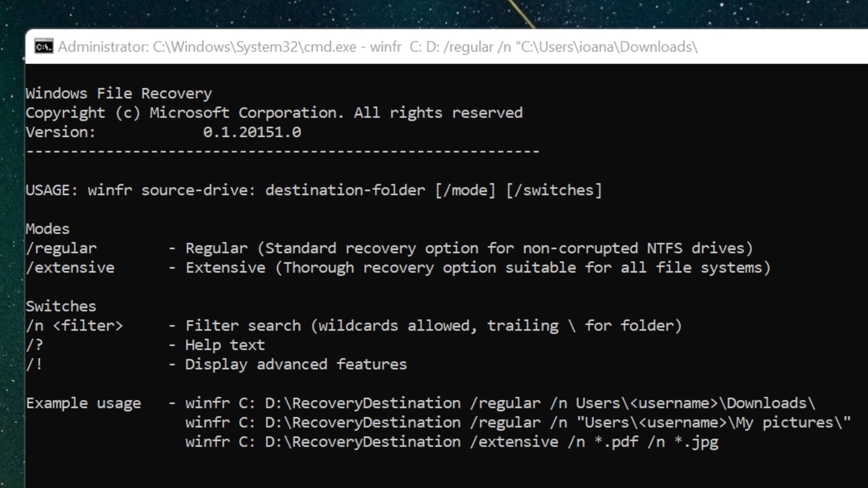Click the /extensive mode entry
868x488 pixels.
(70, 268)
